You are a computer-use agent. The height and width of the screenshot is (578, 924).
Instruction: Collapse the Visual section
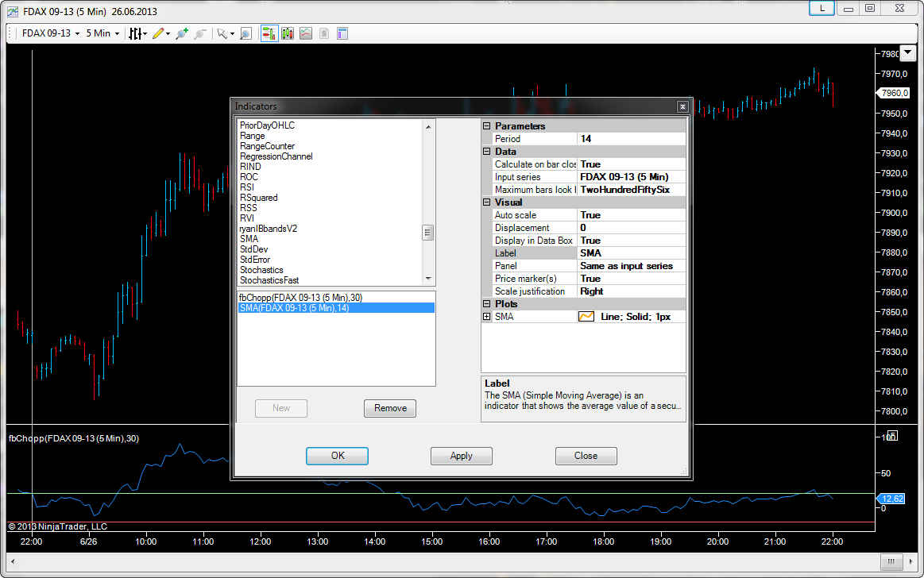[487, 202]
